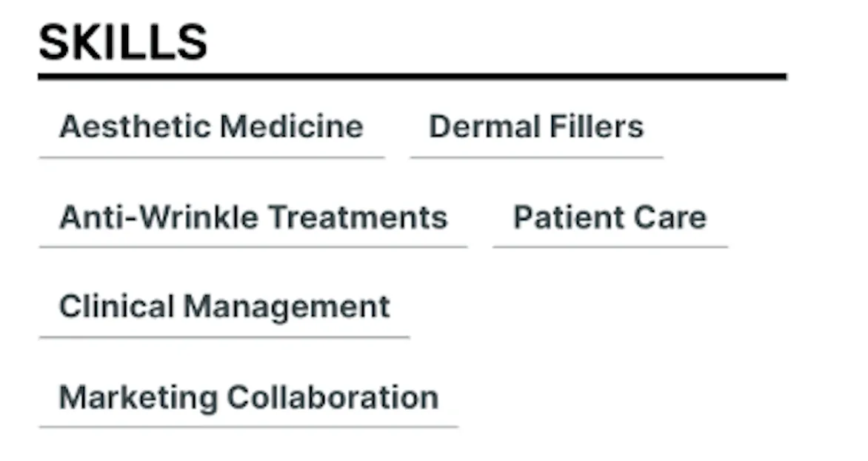The width and height of the screenshot is (868, 461).
Task: Click the word Medicine in first skill
Action: (x=292, y=126)
